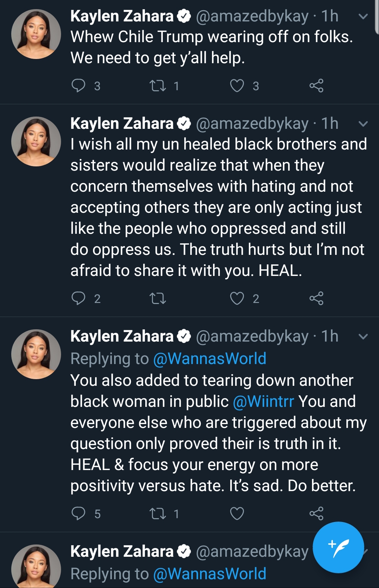This screenshot has height=588, width=379.
Task: Open @WannasWorld link in third tweet
Action: tap(210, 358)
